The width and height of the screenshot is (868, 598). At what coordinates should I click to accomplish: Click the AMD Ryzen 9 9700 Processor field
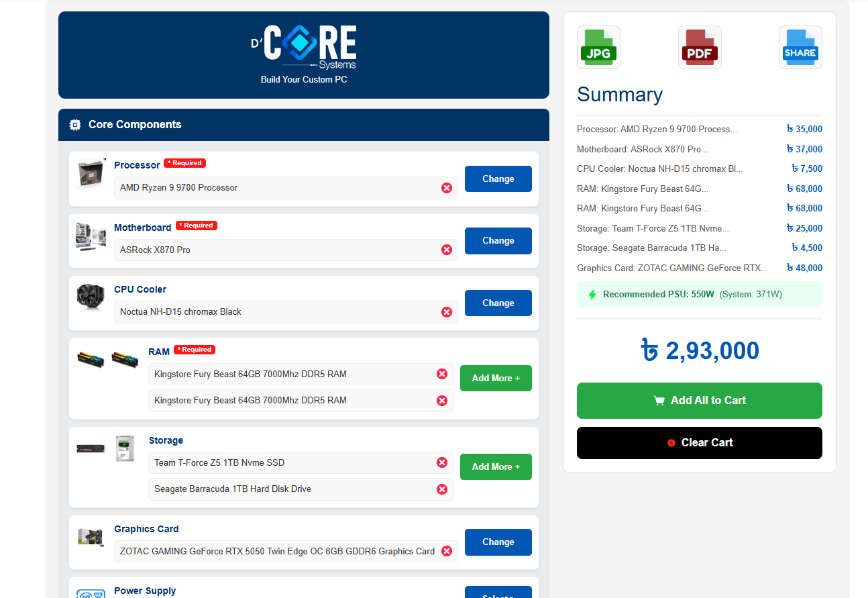point(286,188)
